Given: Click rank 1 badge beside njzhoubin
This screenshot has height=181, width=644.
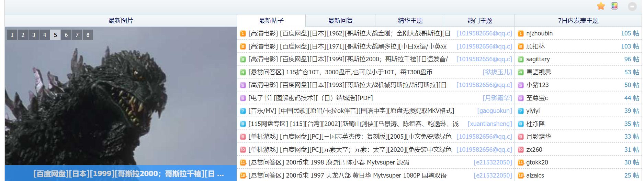Looking at the screenshot, I should pyautogui.click(x=521, y=33).
